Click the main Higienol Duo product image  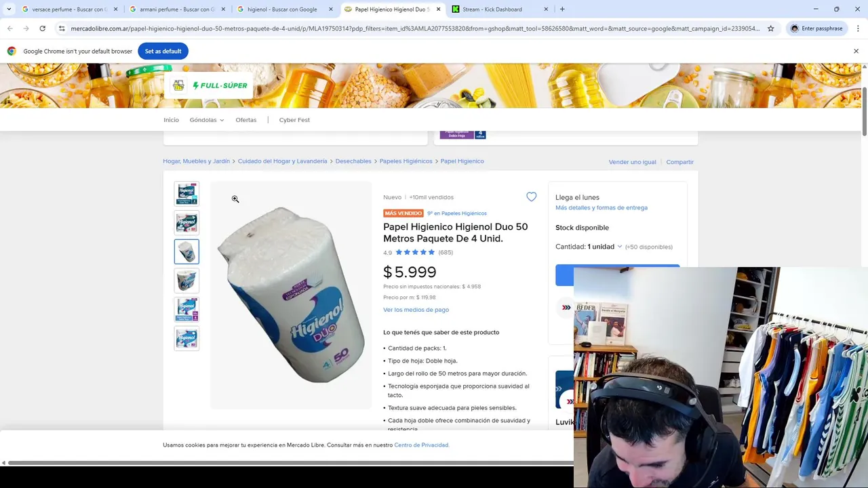291,295
